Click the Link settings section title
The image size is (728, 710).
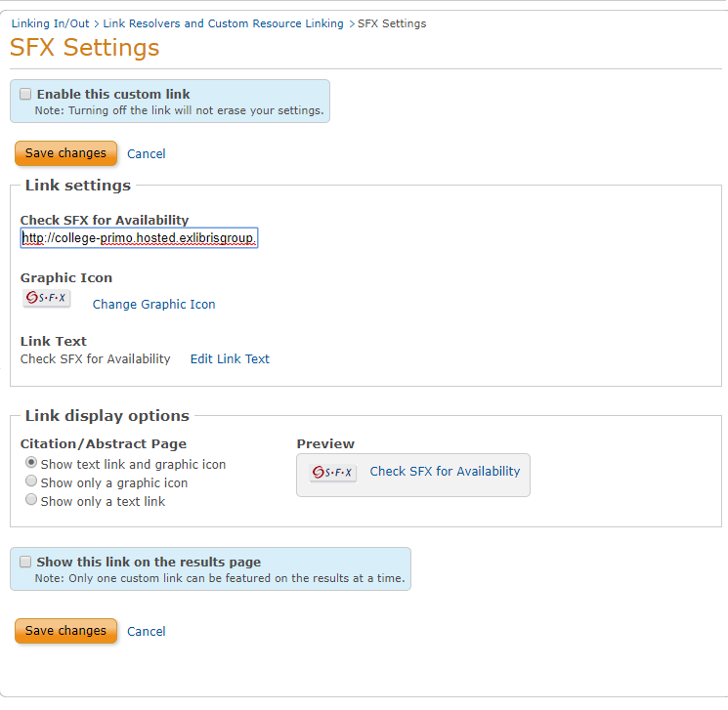(x=78, y=186)
